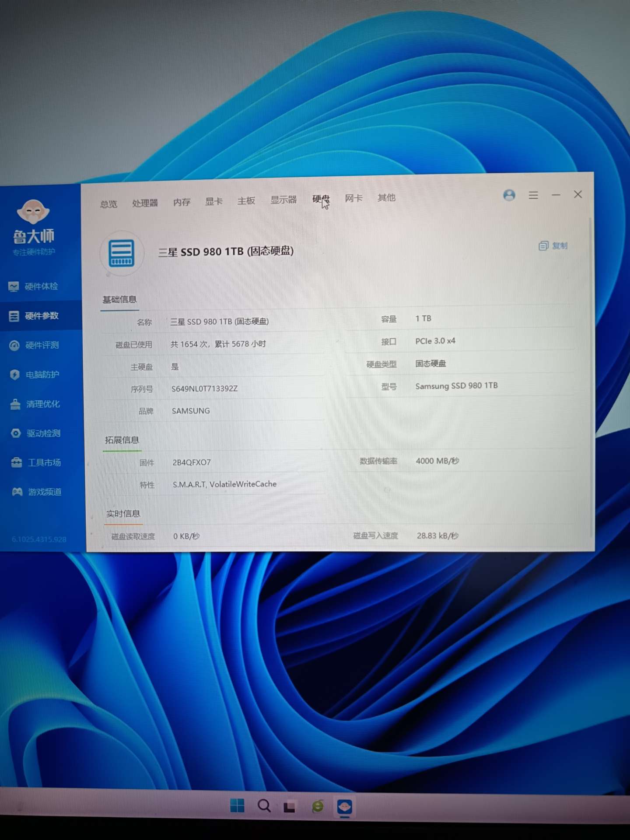The width and height of the screenshot is (630, 840).
Task: Switch to the 总览 tab
Action: point(108,204)
